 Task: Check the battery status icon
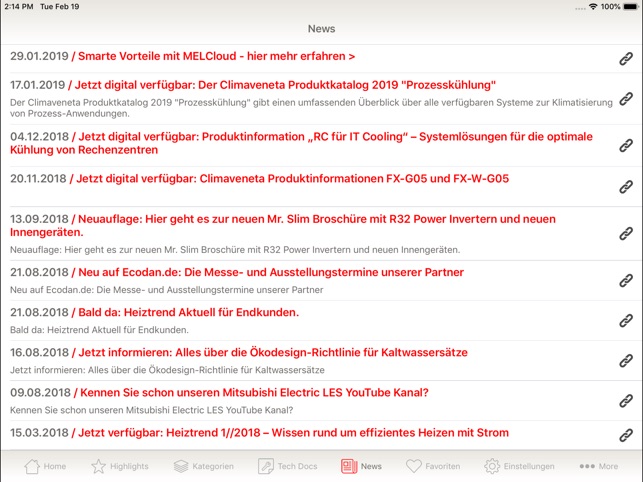pyautogui.click(x=631, y=7)
